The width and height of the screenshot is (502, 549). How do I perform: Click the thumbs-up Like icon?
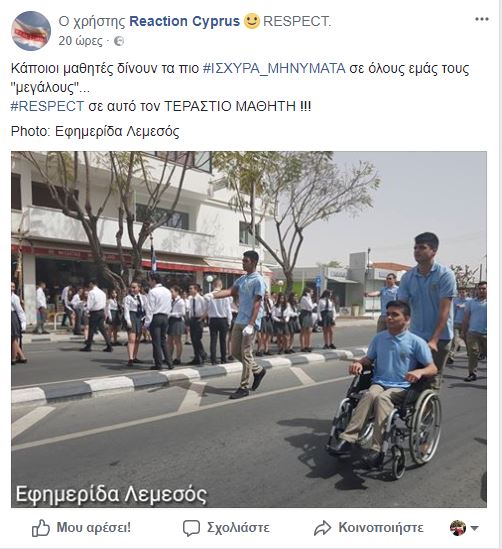(x=41, y=528)
